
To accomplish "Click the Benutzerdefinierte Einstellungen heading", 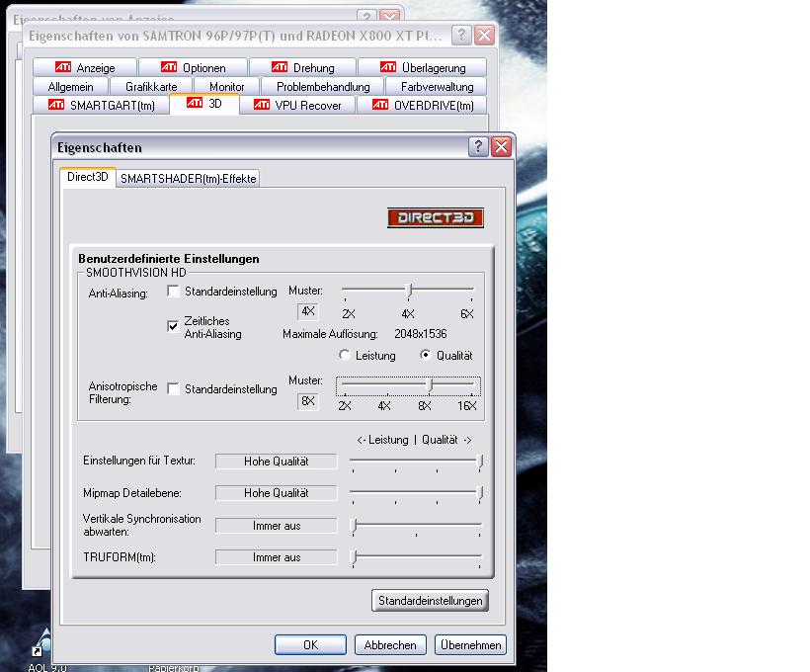I will tap(168, 259).
